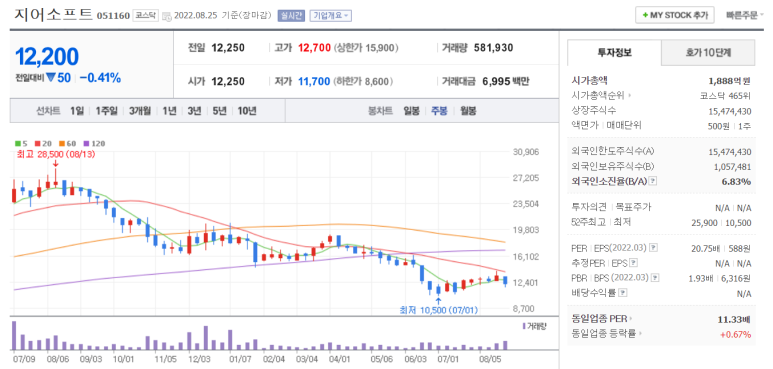Screen dimensions: 773x369
Task: Click help icon beside 외국인소진율(B/A)
Action: click(653, 181)
